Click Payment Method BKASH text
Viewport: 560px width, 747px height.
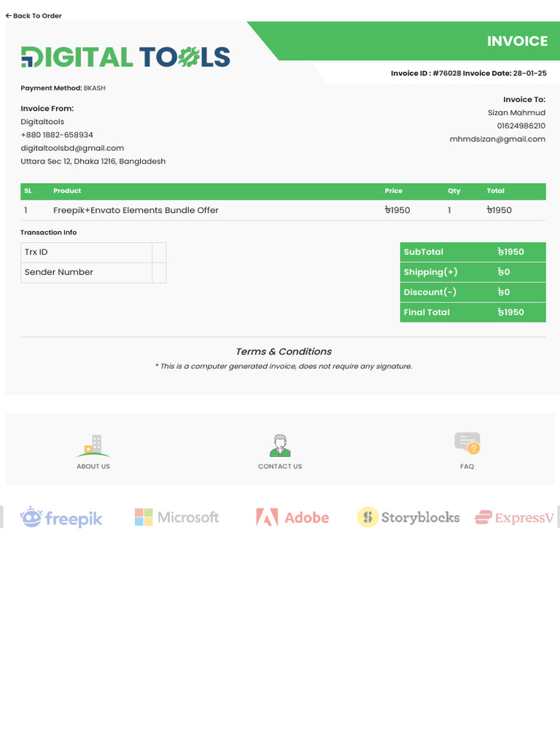tap(63, 88)
